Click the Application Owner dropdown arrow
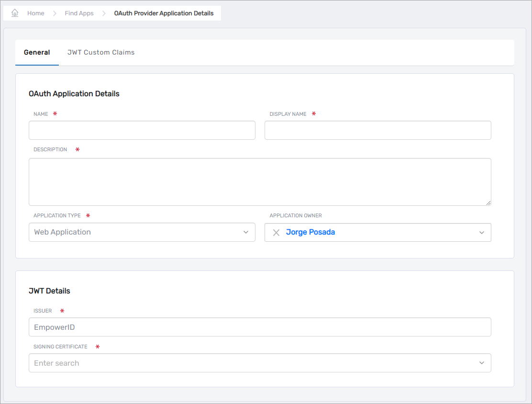This screenshot has width=532, height=404. pos(482,233)
